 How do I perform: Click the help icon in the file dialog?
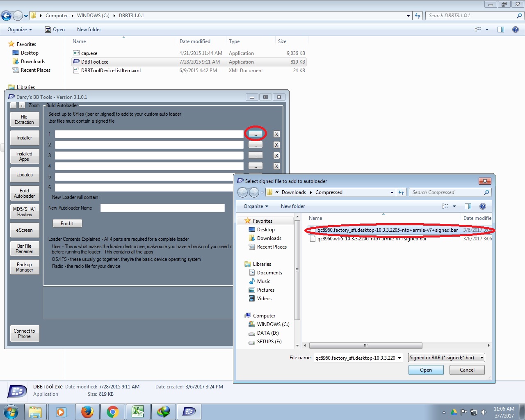point(483,206)
